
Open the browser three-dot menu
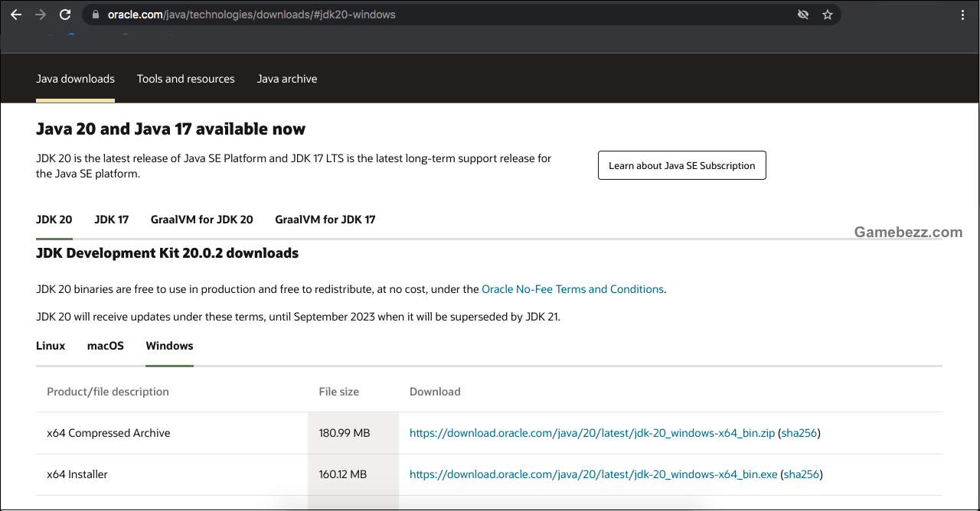[962, 15]
